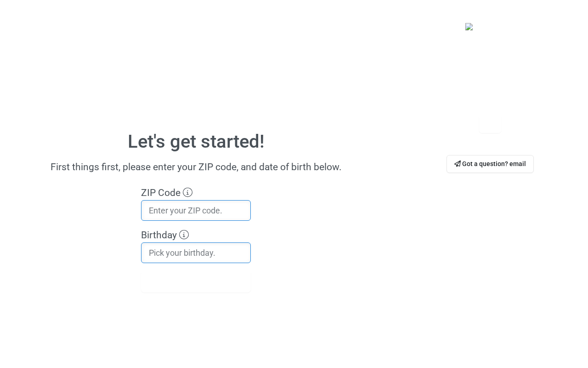Click the broken image icon at top right

469,27
